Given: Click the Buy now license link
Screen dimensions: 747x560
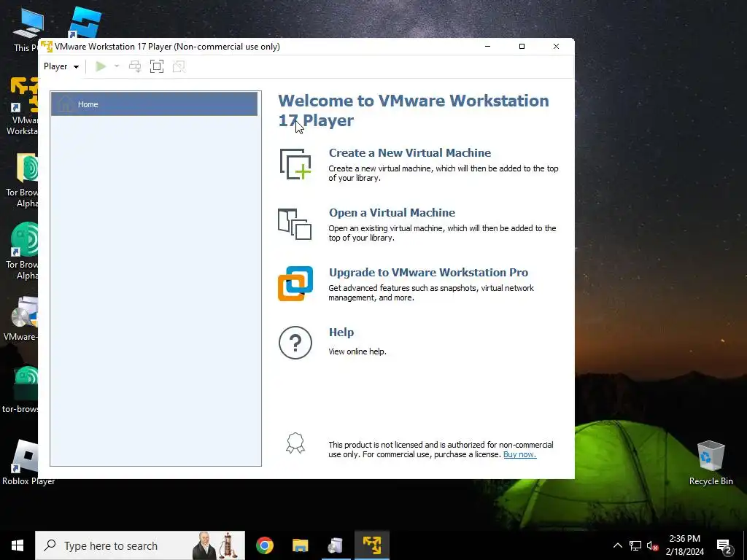Looking at the screenshot, I should [519, 454].
